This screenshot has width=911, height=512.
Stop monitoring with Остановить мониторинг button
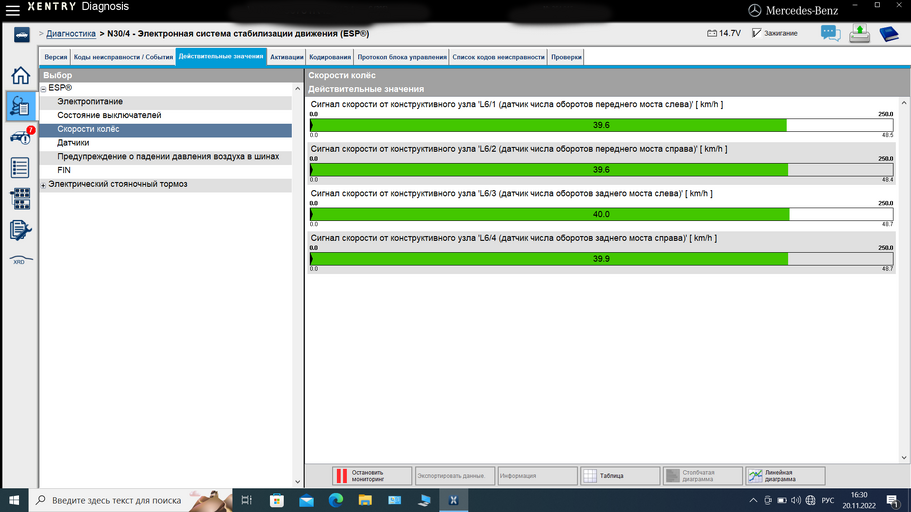372,476
